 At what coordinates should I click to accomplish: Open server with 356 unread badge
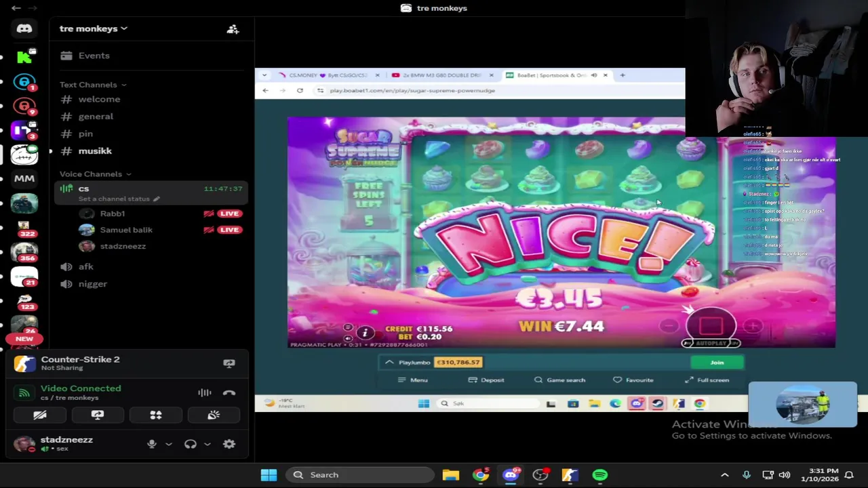tap(24, 252)
